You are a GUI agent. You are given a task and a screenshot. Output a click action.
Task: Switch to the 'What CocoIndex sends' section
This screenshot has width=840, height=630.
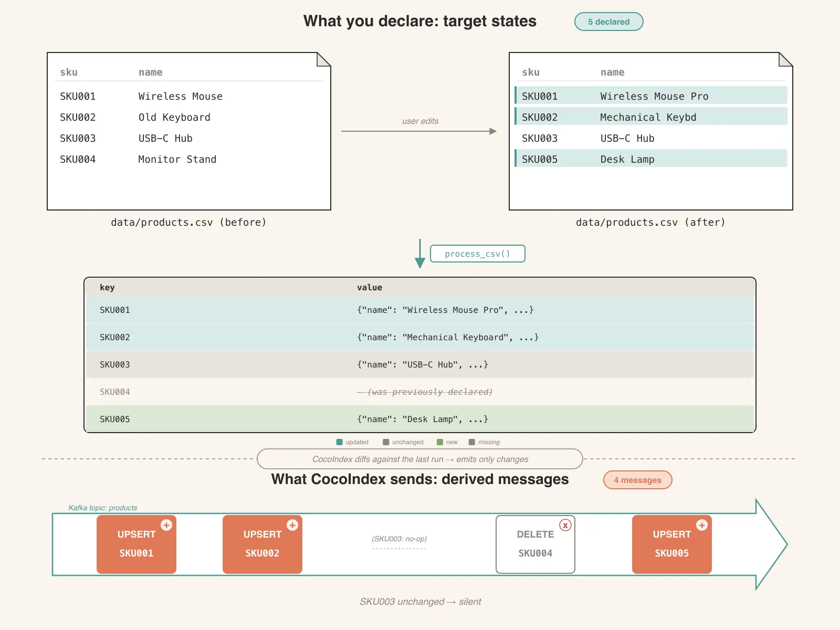(419, 479)
